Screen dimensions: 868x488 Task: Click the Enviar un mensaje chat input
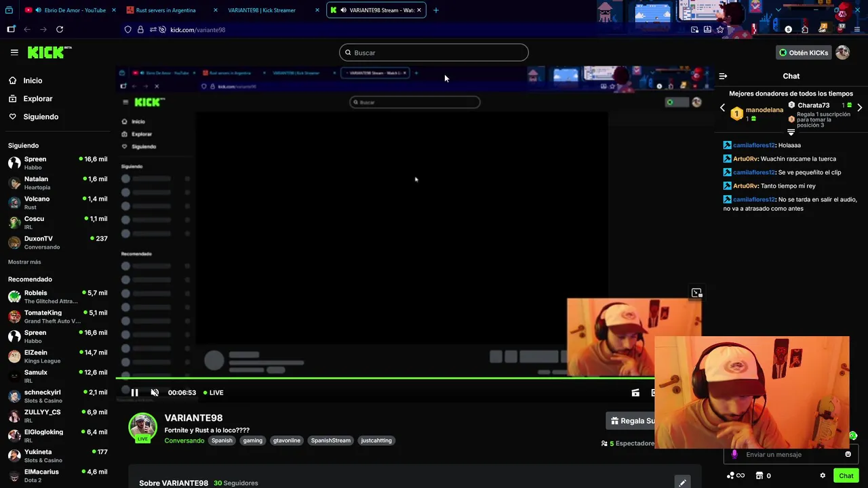[x=790, y=455]
